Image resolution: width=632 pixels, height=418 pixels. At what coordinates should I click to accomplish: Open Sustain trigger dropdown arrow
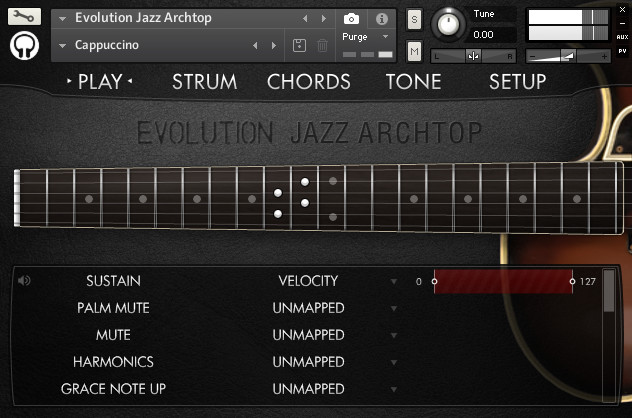[x=394, y=281]
